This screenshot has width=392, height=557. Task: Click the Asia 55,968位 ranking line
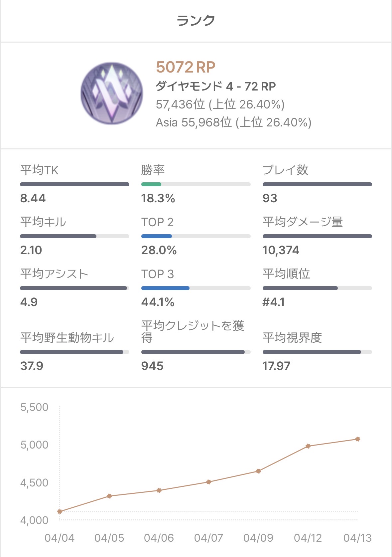[233, 122]
